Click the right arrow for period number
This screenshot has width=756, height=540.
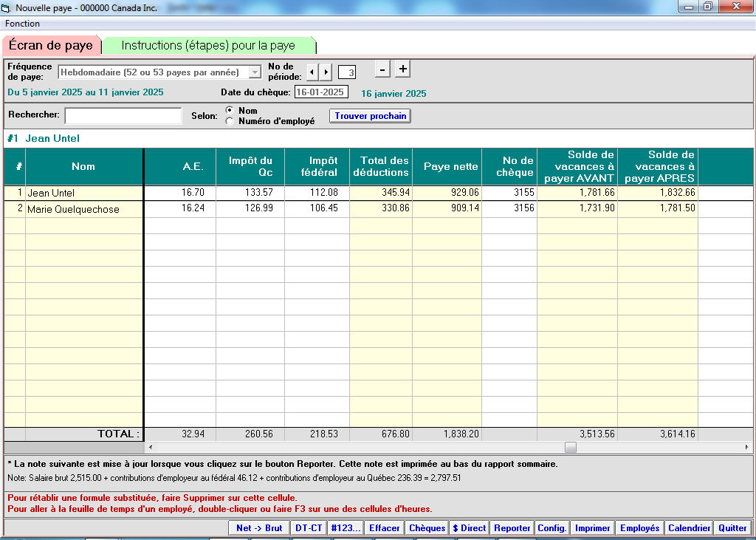tap(326, 72)
